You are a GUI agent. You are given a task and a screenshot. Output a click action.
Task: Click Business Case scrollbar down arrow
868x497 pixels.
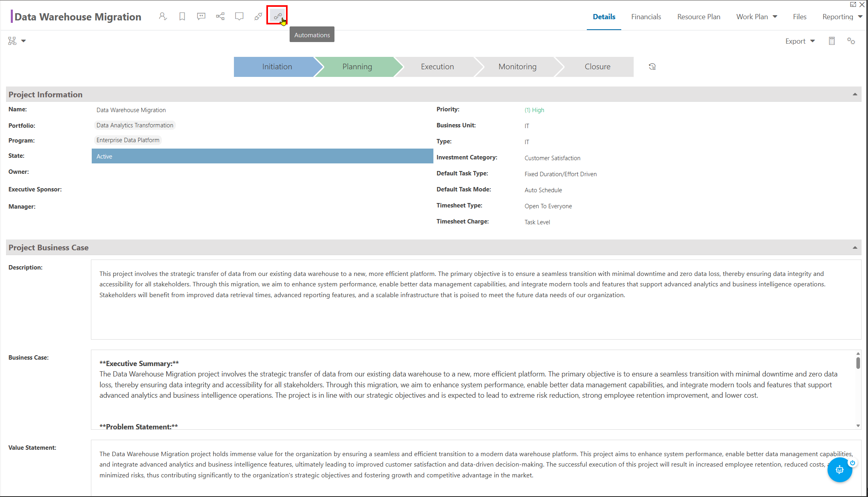click(858, 426)
